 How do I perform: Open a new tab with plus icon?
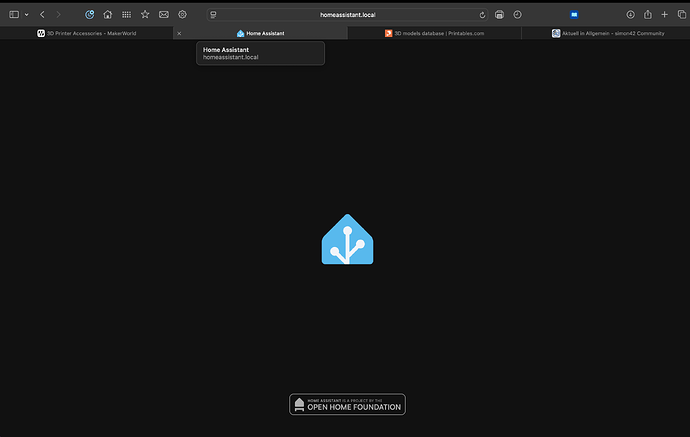[x=664, y=15]
